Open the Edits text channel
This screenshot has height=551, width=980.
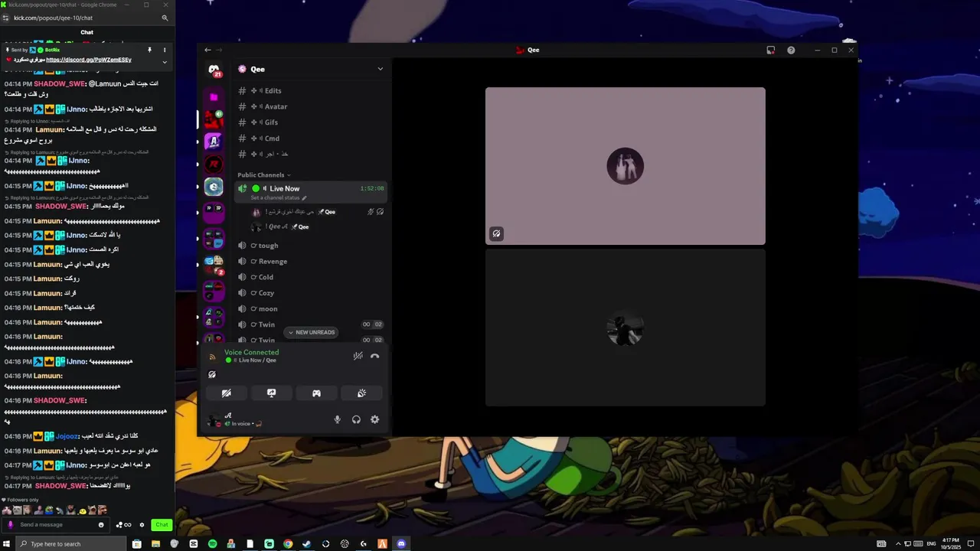pos(310,90)
